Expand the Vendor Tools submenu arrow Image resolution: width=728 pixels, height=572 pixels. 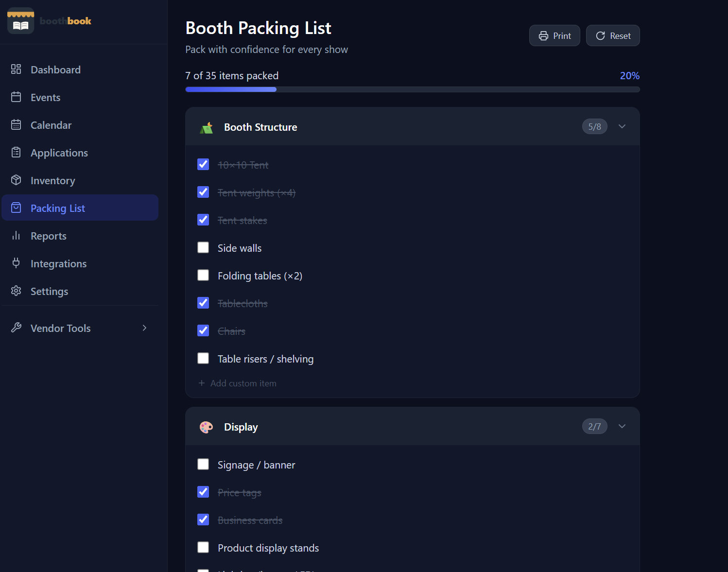click(x=144, y=328)
